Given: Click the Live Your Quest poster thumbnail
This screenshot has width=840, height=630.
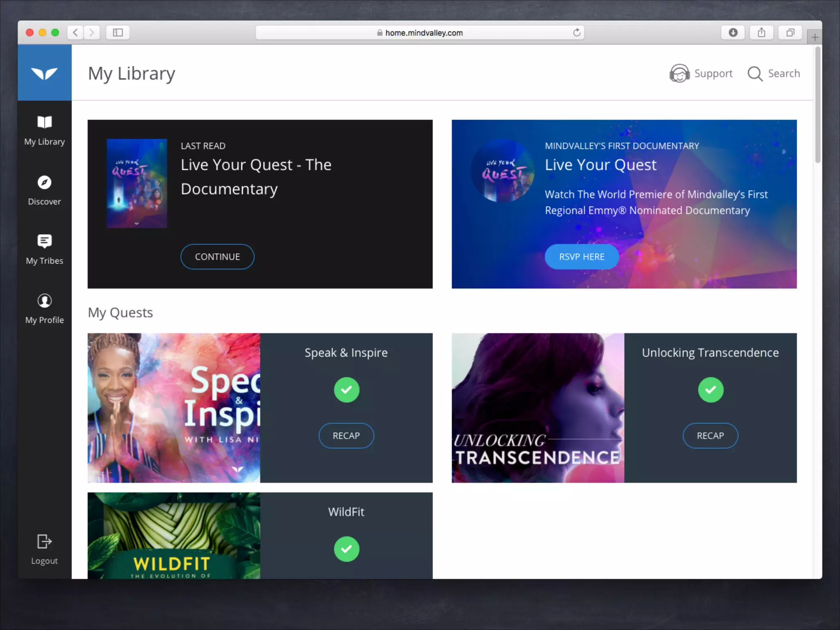Looking at the screenshot, I should [137, 183].
